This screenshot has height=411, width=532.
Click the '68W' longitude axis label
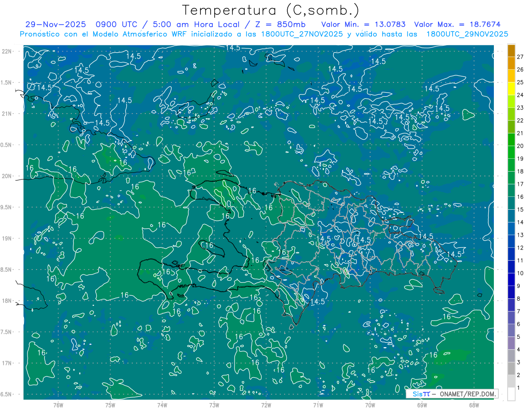(x=474, y=405)
